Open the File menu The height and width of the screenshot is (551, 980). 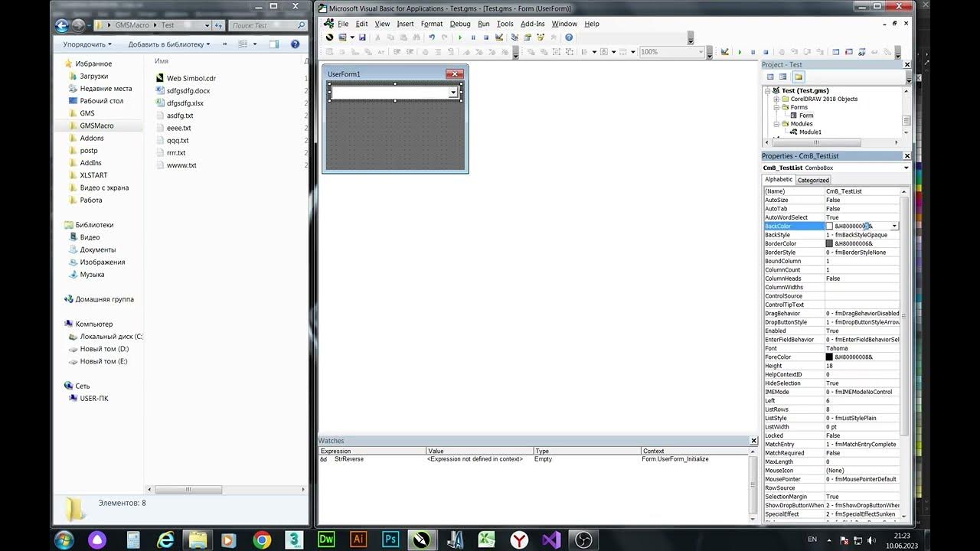[x=343, y=24]
